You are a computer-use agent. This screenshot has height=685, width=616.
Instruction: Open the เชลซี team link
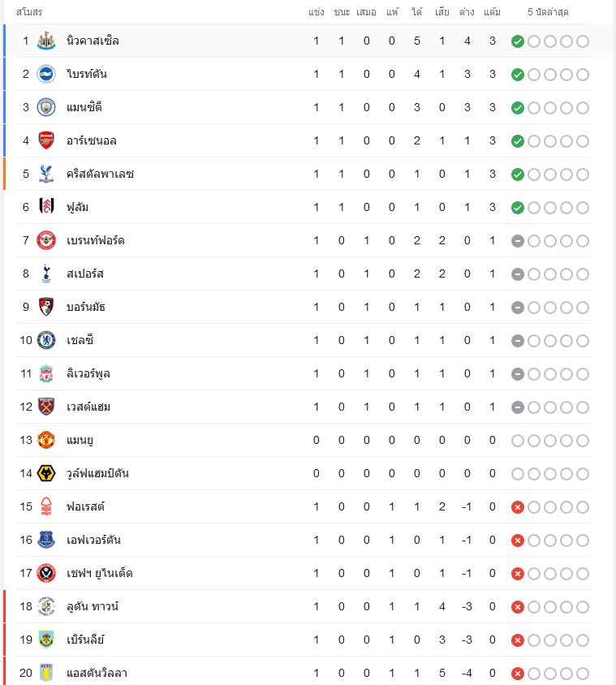tap(80, 340)
